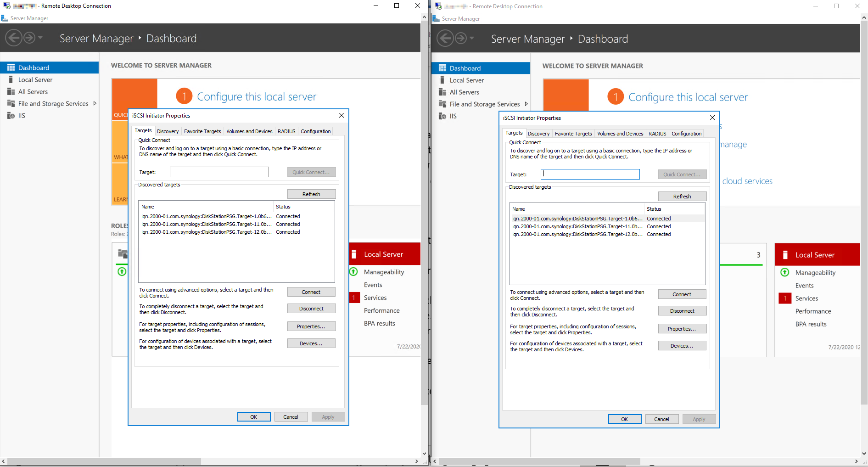Open the Dashboard page in Server Manager
868x467 pixels.
[34, 67]
